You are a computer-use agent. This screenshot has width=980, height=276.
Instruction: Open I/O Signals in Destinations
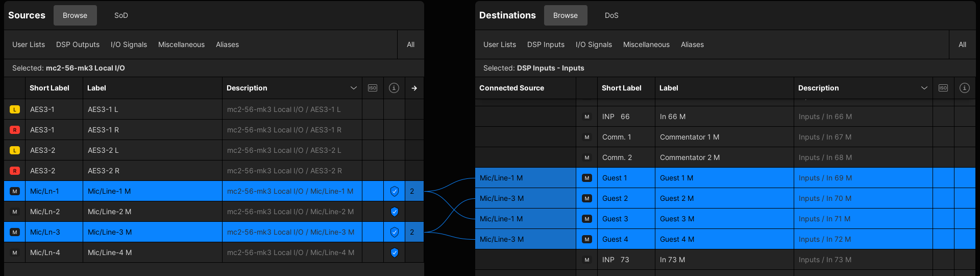(x=594, y=44)
